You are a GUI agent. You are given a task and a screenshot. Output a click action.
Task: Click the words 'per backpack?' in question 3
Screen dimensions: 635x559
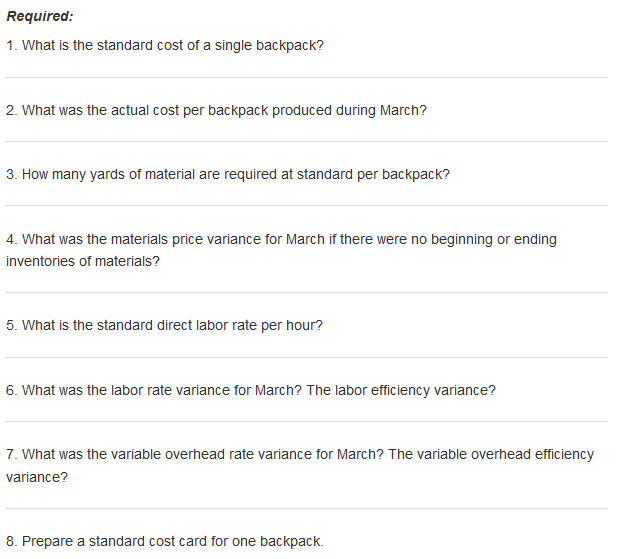(403, 175)
